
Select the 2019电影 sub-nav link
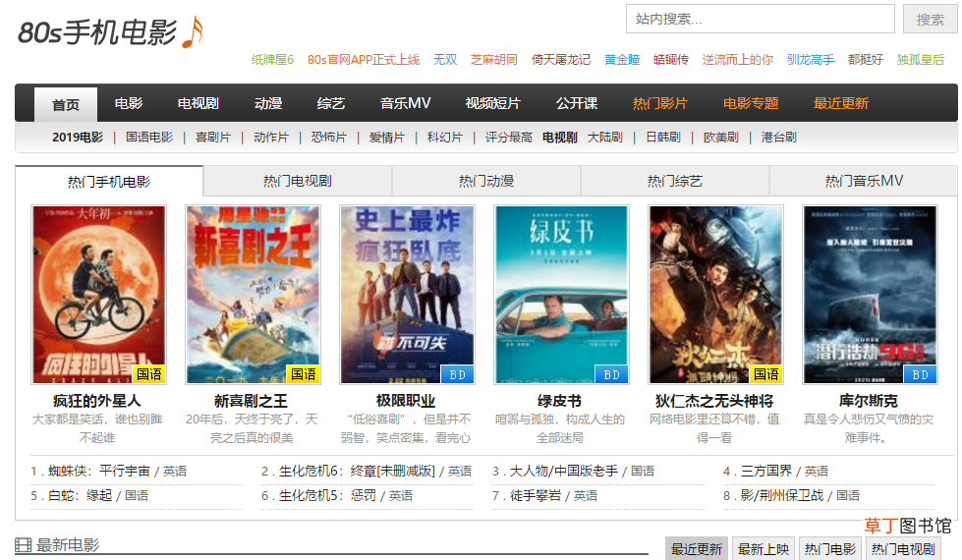(78, 138)
